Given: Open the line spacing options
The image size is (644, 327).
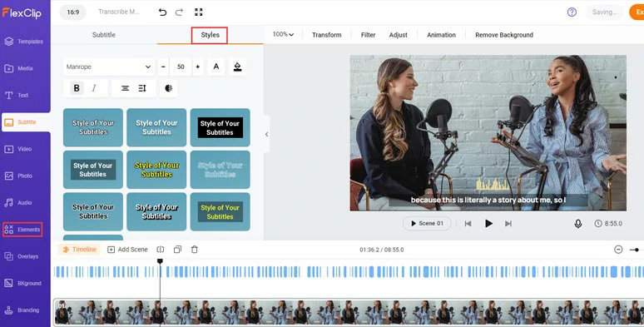Looking at the screenshot, I should coord(142,88).
